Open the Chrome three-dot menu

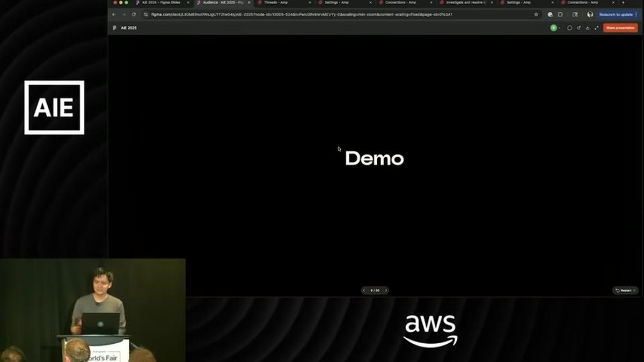tap(636, 14)
